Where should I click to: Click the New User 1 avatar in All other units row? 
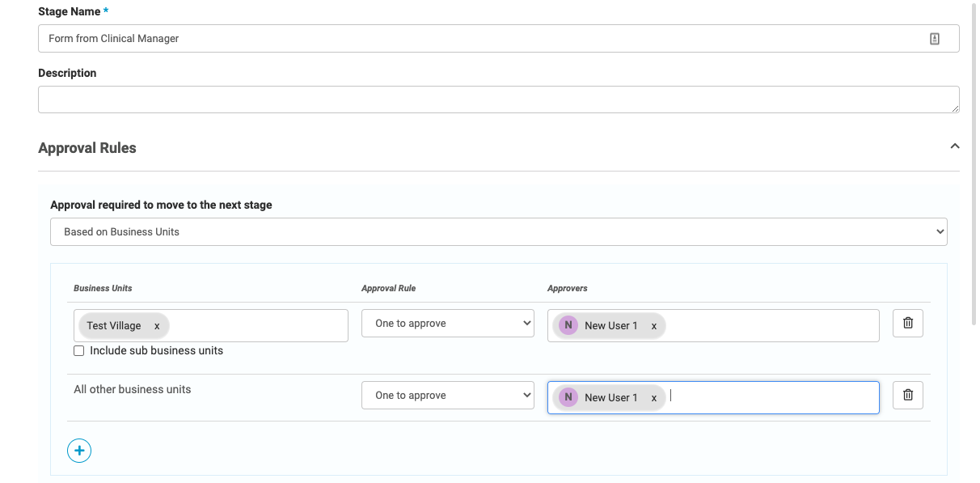point(568,397)
